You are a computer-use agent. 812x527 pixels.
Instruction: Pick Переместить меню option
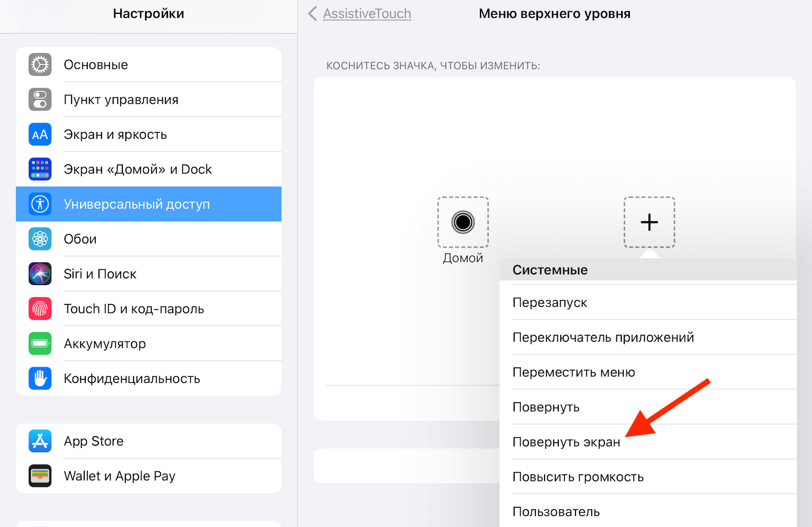click(x=573, y=373)
